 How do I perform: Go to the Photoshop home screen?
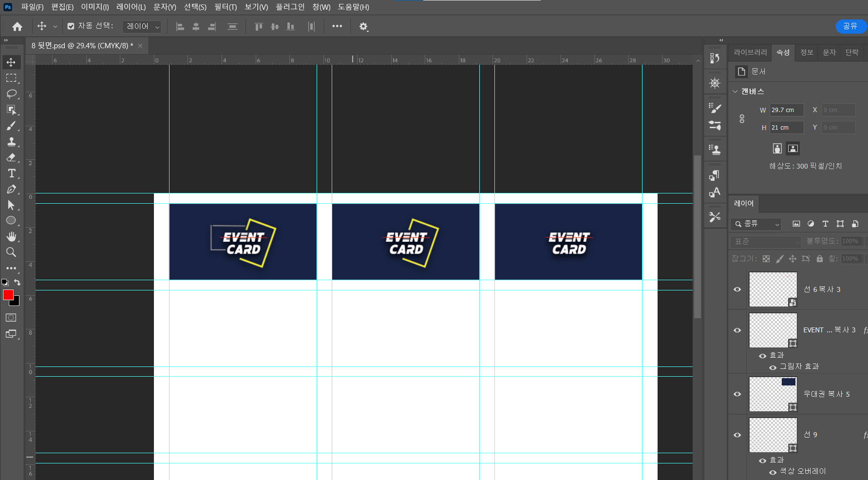tap(18, 26)
